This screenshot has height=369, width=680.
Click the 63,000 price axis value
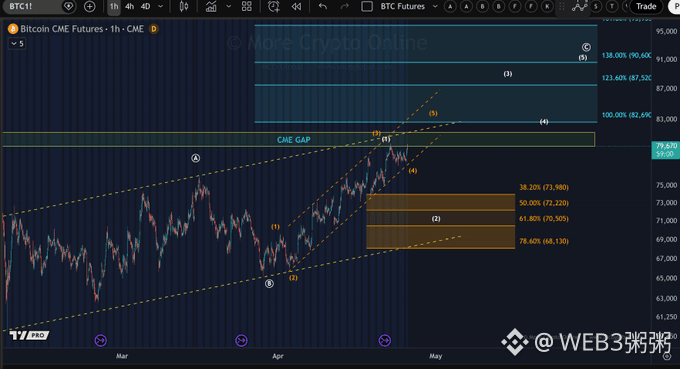click(x=667, y=298)
